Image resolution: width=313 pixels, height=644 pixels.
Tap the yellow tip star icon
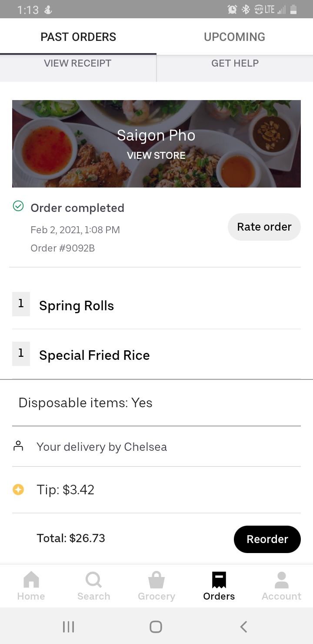18,490
